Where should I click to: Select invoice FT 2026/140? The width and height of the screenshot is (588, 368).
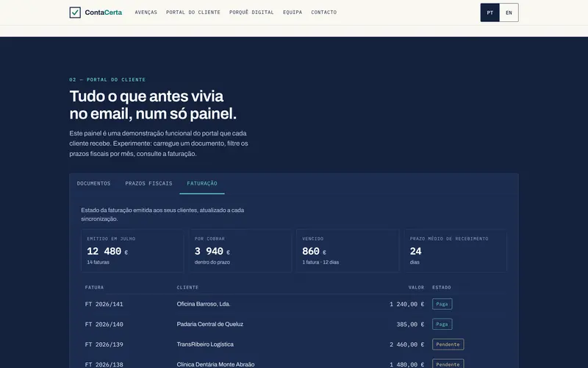[x=104, y=325]
